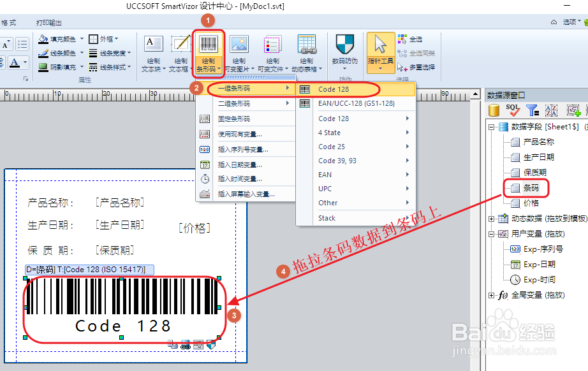Click the Draw Dynamic Table icon

point(307,44)
